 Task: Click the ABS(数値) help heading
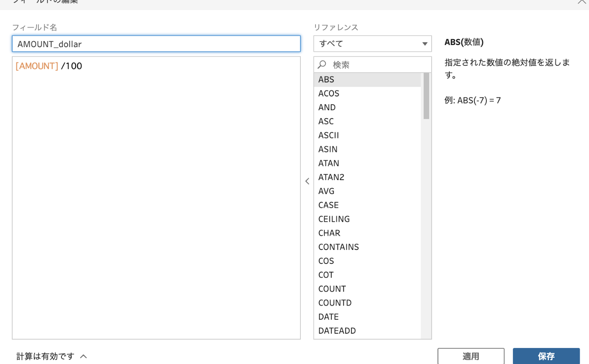click(x=464, y=42)
